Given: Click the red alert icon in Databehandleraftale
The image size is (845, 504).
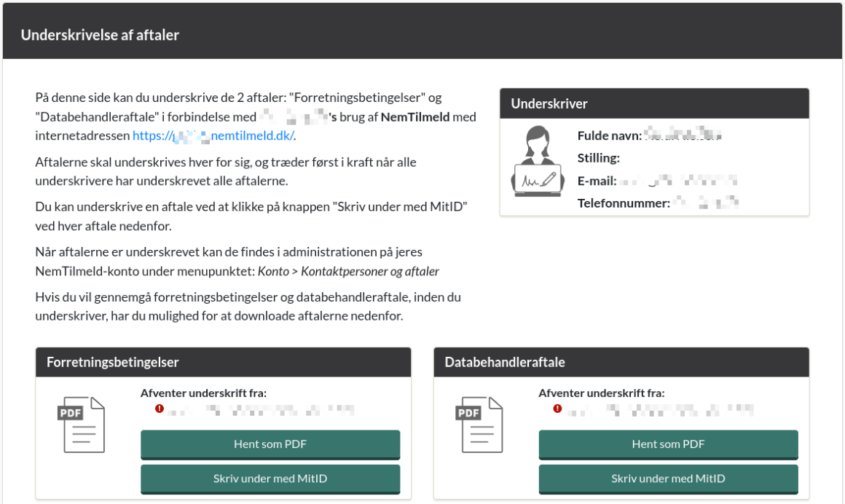Looking at the screenshot, I should [x=557, y=409].
